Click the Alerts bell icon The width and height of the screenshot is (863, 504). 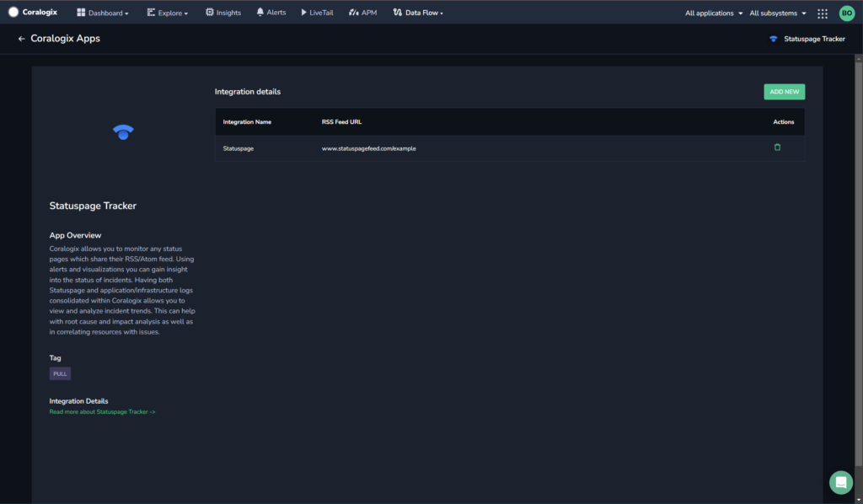click(260, 12)
